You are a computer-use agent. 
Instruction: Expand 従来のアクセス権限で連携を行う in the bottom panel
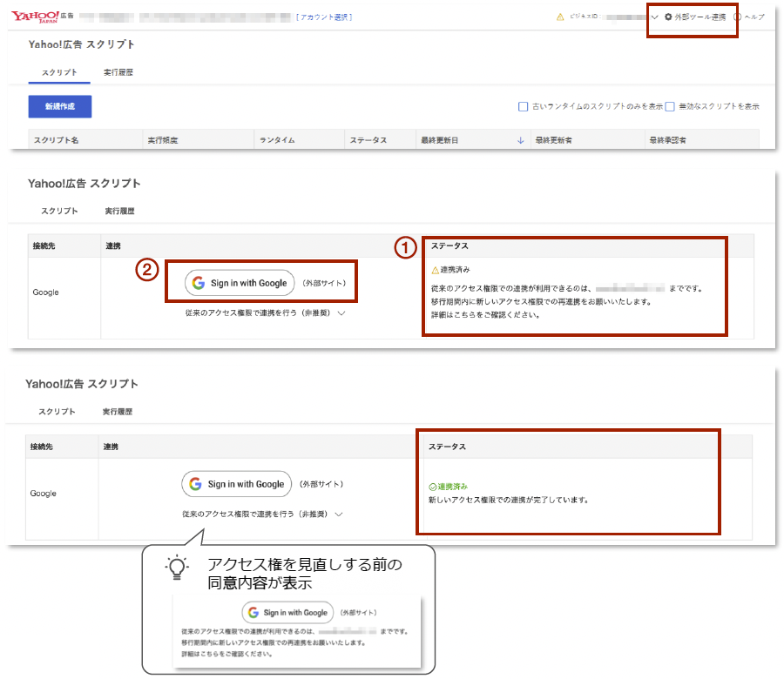click(338, 514)
